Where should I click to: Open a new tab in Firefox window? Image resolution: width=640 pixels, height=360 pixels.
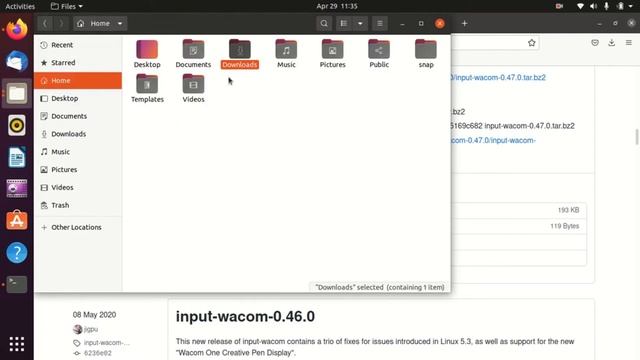click(x=464, y=23)
